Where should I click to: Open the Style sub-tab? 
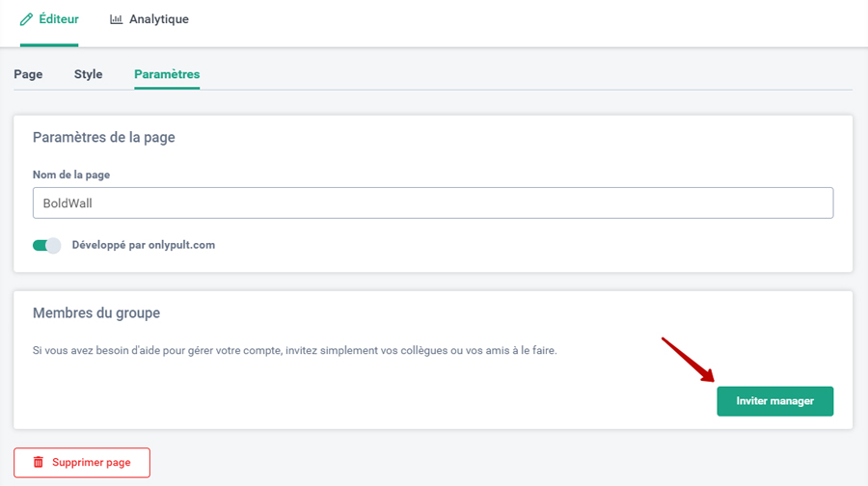88,74
